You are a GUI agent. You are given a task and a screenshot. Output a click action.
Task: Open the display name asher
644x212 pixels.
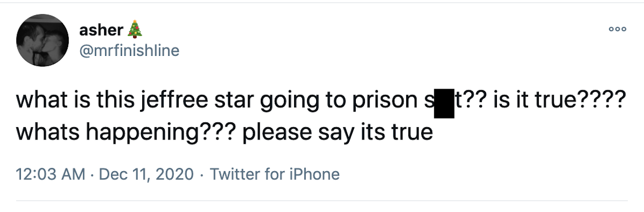pos(103,31)
